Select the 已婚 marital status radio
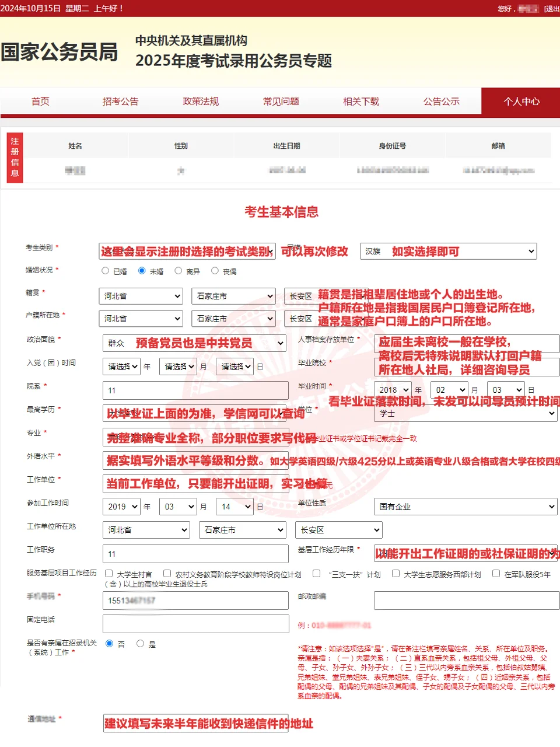560x747 pixels. [x=106, y=271]
